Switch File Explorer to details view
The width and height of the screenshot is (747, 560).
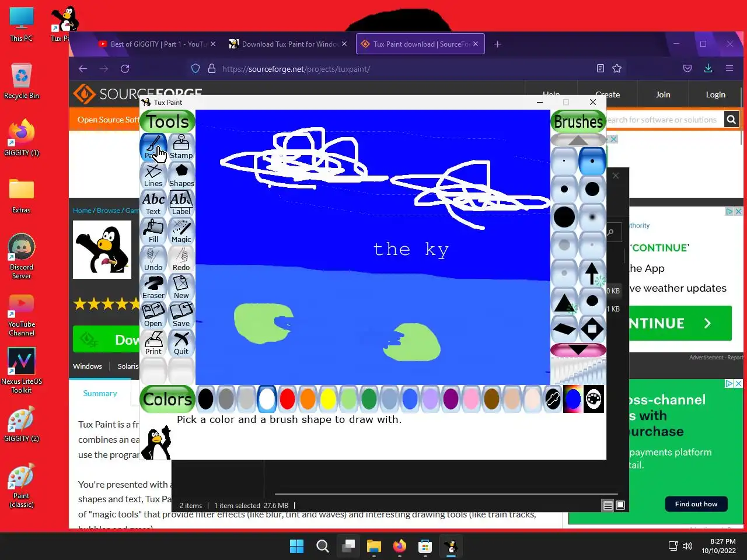(608, 505)
